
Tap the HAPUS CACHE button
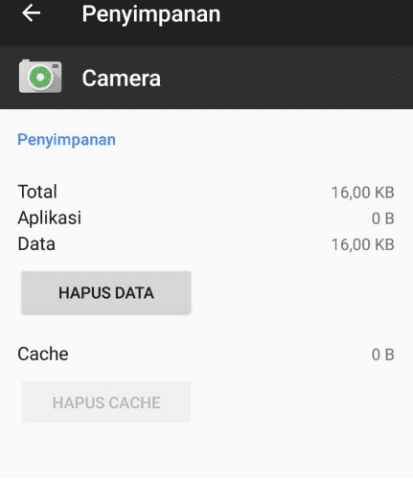pos(106,402)
